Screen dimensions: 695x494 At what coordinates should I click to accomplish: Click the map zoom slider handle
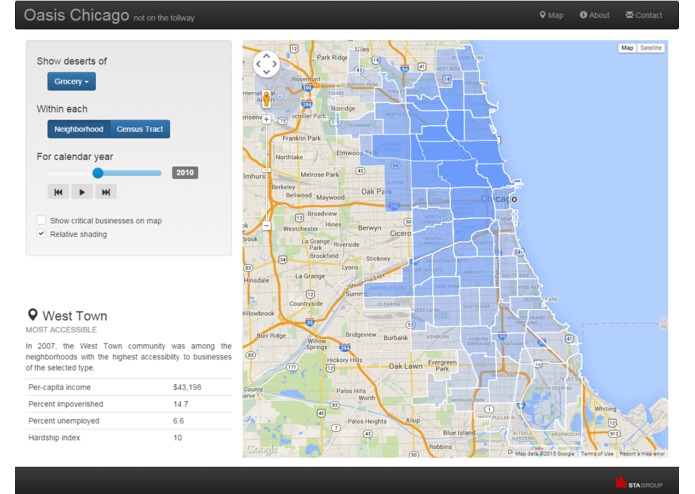(x=266, y=170)
